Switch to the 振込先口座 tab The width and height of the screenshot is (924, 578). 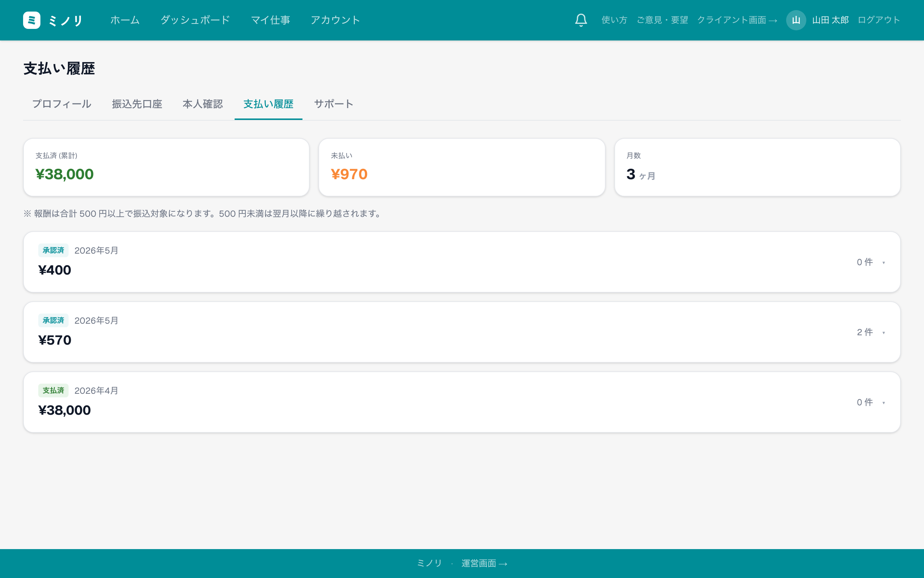(x=137, y=104)
